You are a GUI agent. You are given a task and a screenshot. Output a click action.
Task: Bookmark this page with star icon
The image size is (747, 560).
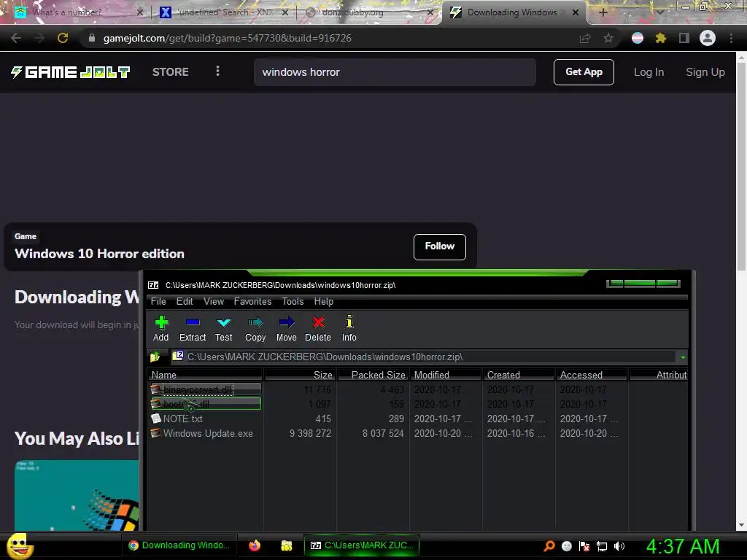[608, 38]
